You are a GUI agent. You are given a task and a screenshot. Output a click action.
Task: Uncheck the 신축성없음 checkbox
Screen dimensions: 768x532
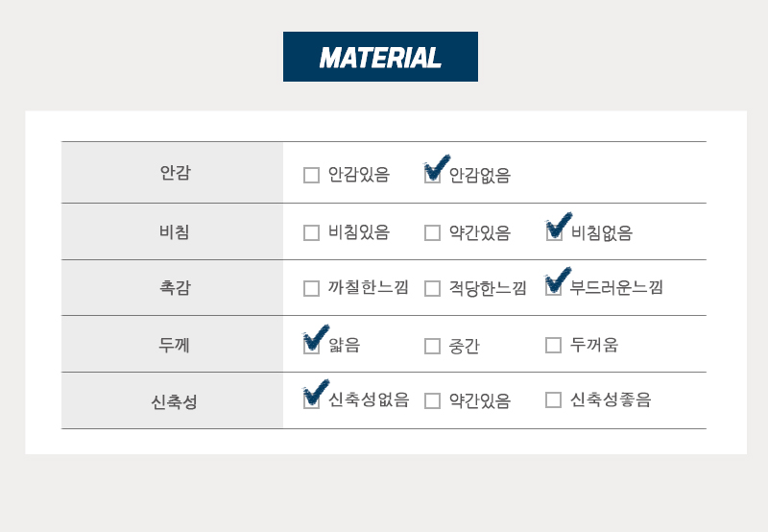pos(311,400)
